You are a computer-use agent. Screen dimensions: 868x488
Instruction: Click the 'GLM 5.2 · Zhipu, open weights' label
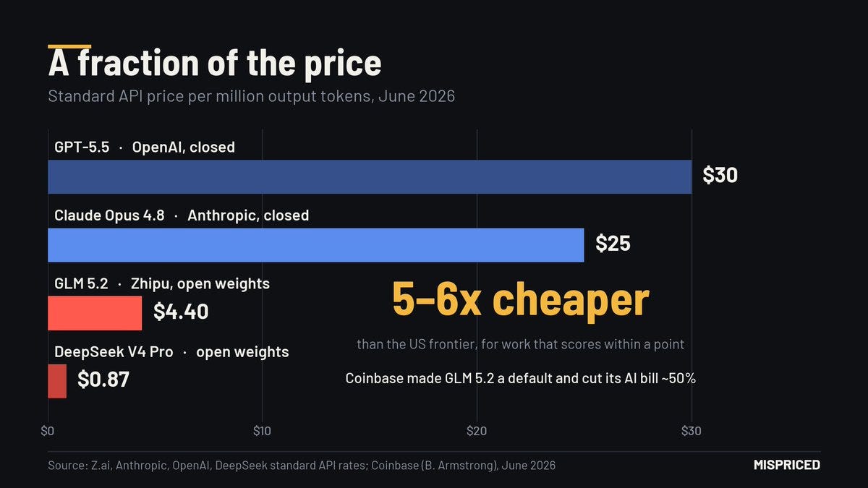click(x=162, y=283)
